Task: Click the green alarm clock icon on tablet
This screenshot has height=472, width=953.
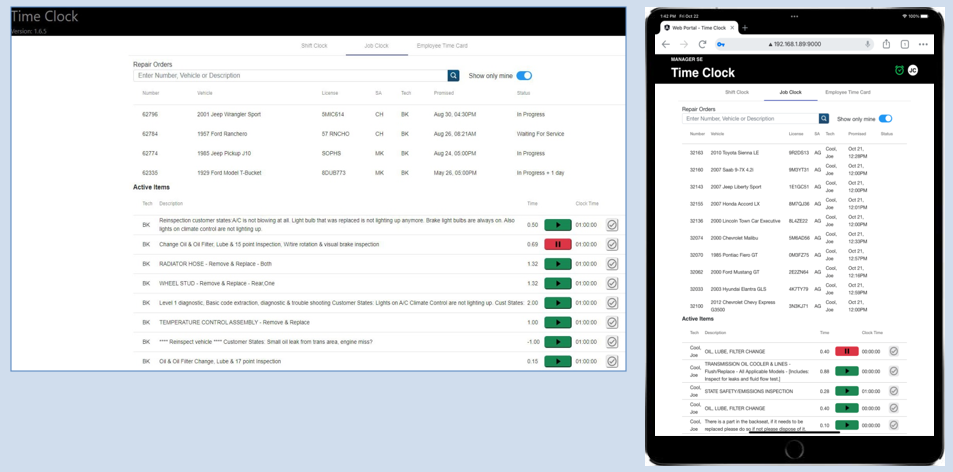Action: [899, 70]
